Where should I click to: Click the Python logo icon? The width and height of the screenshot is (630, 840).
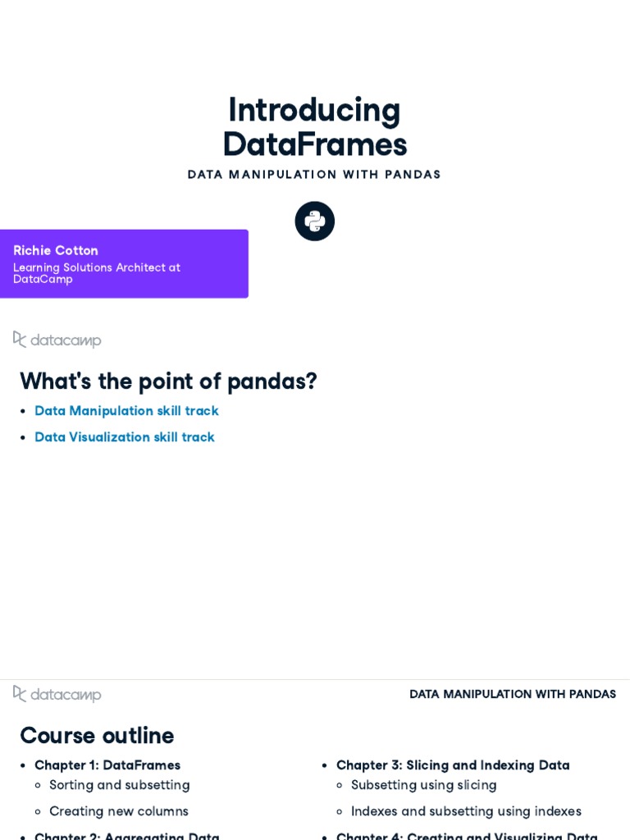click(x=315, y=221)
